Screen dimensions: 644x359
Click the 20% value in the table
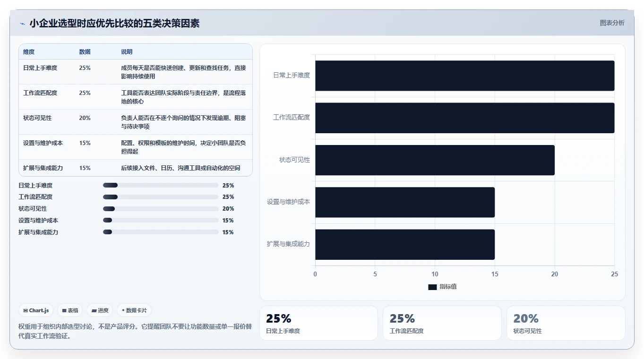[x=85, y=118]
